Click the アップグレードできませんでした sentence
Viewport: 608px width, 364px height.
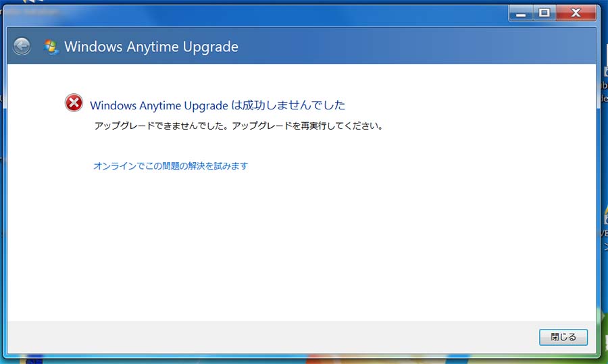point(161,126)
